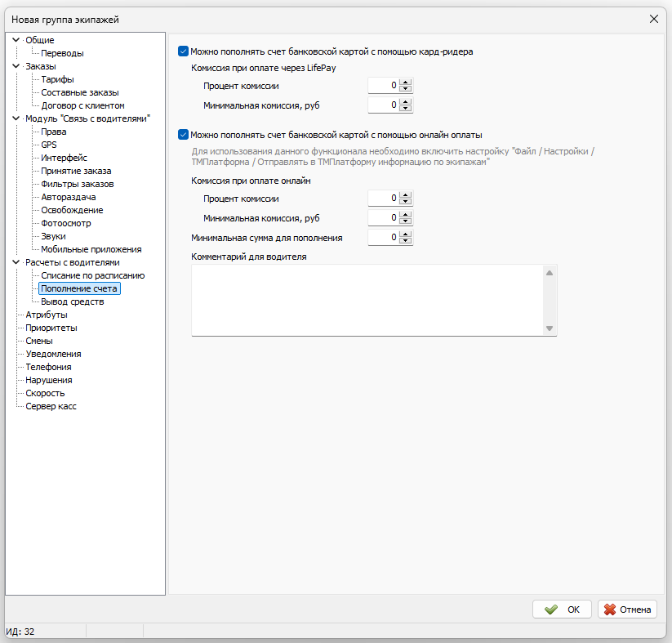Image resolution: width=672 pixels, height=643 pixels.
Task: Open "Тарифы" in the settings tree
Action: pos(57,79)
